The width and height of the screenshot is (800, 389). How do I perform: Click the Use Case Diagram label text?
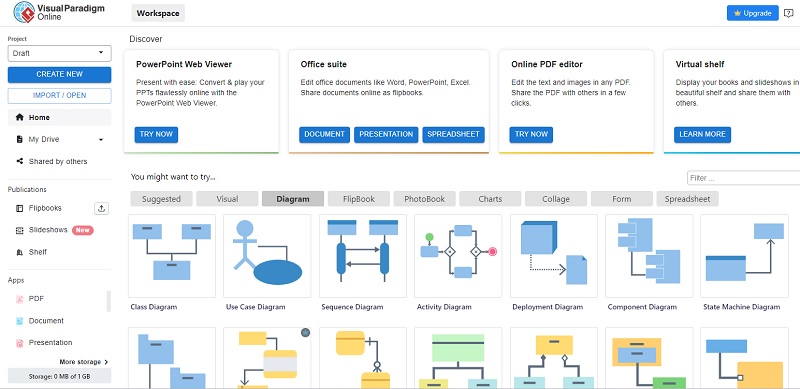pyautogui.click(x=256, y=307)
